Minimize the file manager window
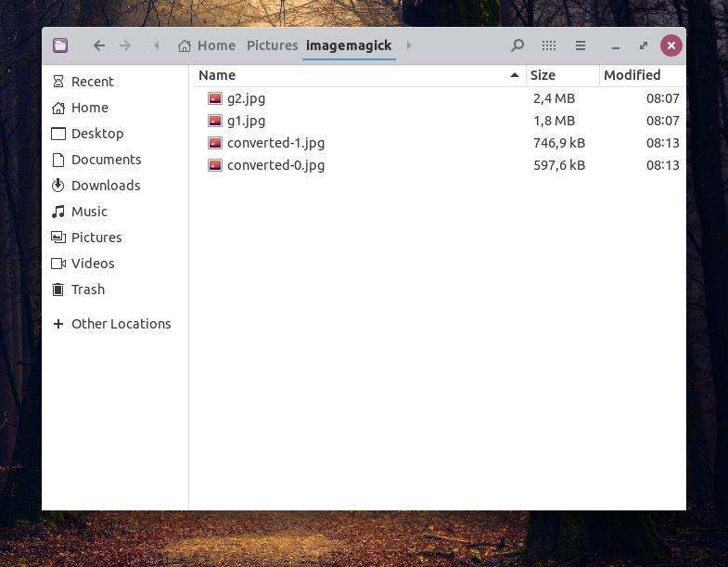This screenshot has width=728, height=567. pyautogui.click(x=616, y=46)
